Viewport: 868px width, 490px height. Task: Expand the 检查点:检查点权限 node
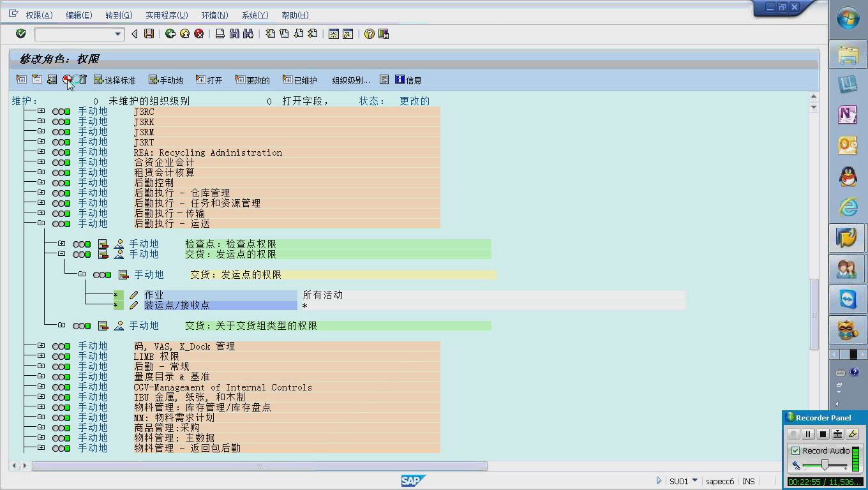coord(61,244)
